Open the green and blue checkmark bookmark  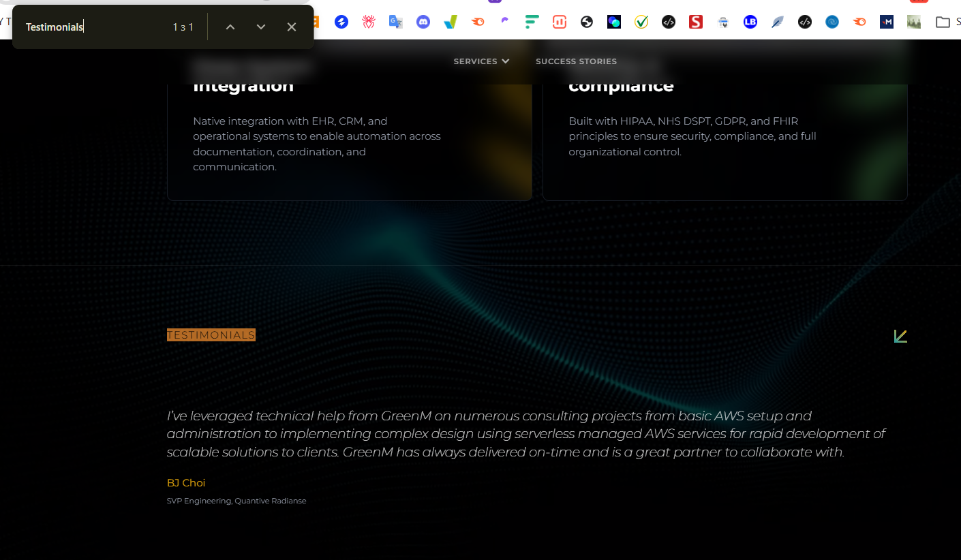click(451, 22)
